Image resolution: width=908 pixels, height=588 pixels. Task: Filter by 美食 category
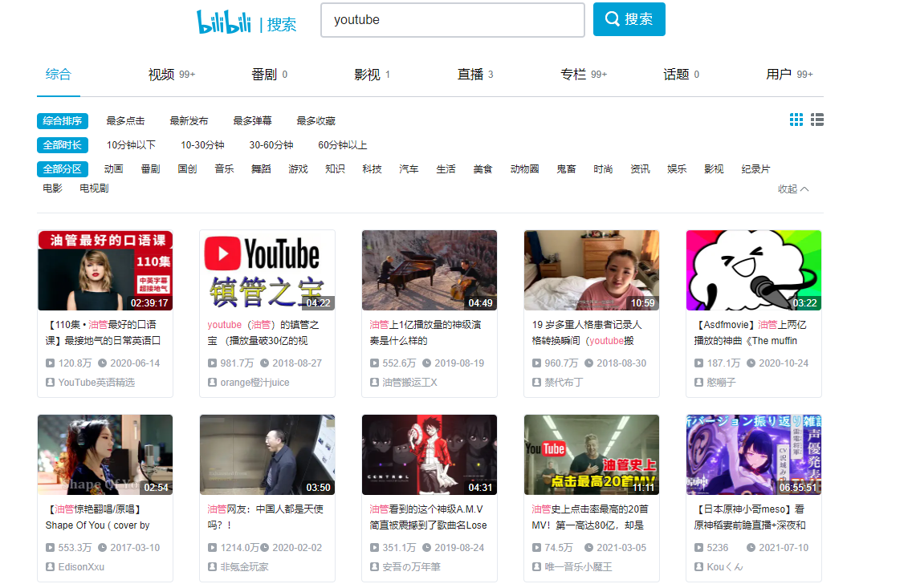(x=483, y=169)
